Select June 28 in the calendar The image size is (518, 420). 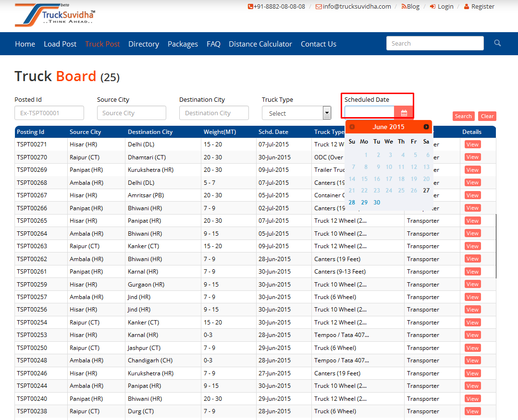352,203
